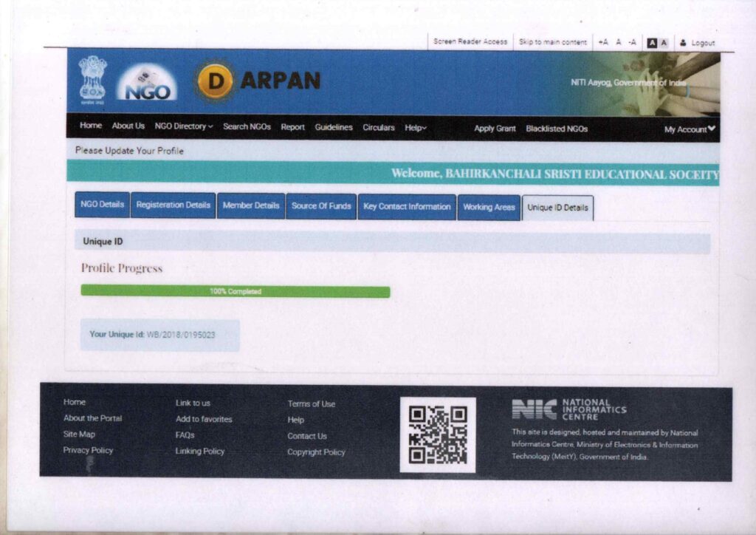Increase font size with +A
Viewport: 756px width, 535px height.
(x=602, y=42)
